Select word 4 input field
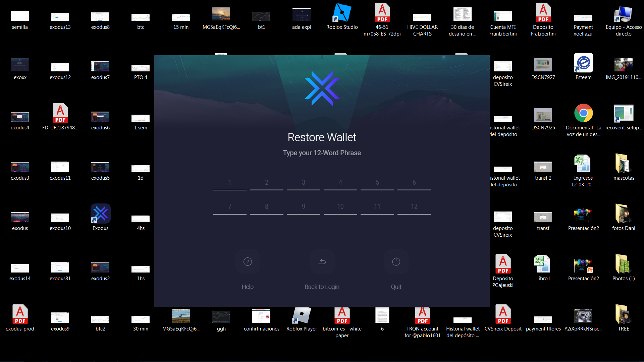Viewport: 644px width, 362px height. 340,183
